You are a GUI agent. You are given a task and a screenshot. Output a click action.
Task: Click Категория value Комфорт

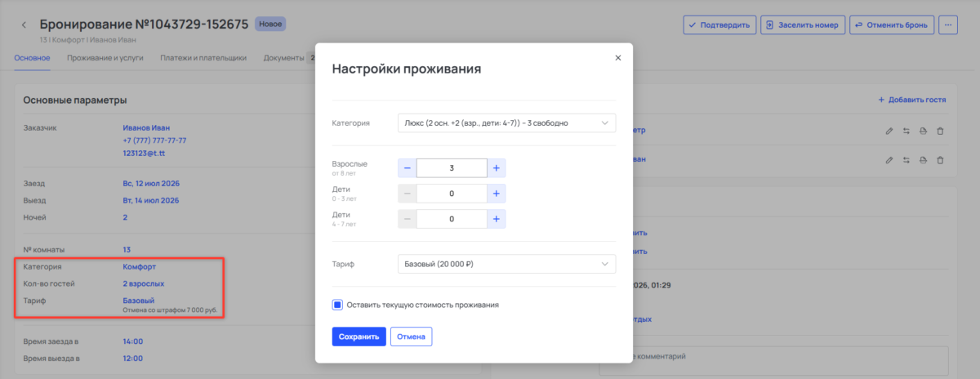tap(139, 267)
